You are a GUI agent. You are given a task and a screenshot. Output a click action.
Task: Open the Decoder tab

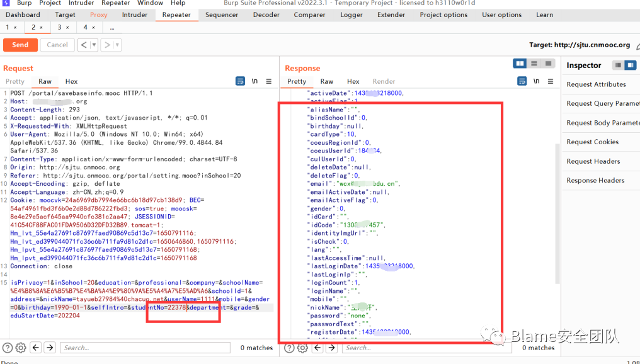click(266, 14)
